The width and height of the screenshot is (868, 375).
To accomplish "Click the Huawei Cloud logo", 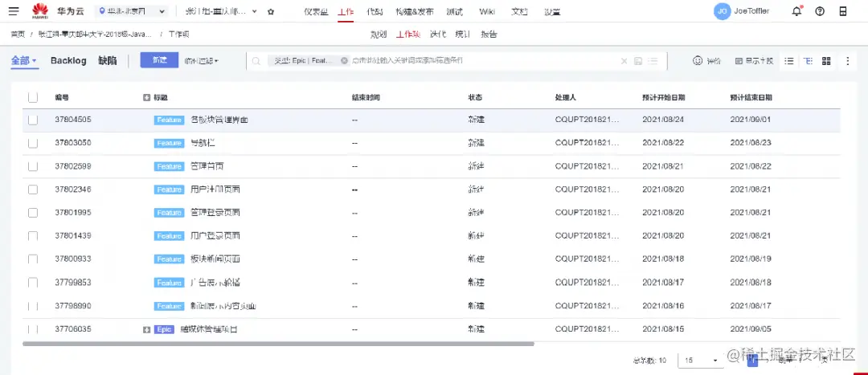I will tap(40, 11).
